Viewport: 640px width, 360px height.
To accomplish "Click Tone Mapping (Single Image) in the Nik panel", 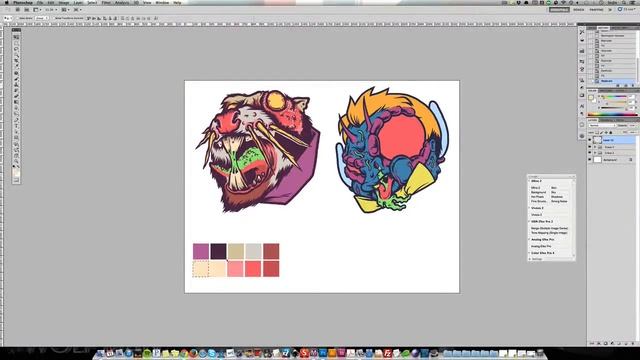I will click(549, 233).
